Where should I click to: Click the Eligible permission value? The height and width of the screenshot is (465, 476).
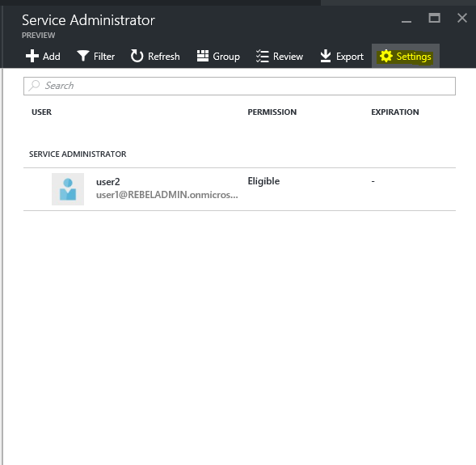[x=263, y=181]
